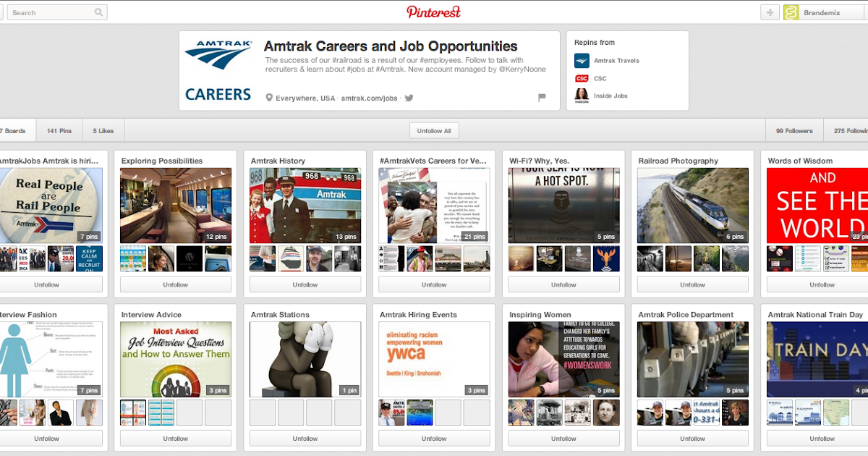Click the search magnifier icon

98,12
